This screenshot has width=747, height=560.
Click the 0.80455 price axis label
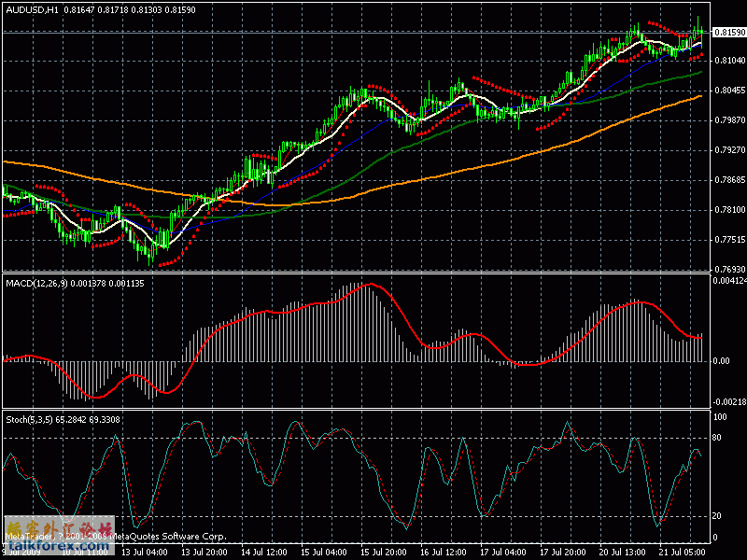[730, 91]
